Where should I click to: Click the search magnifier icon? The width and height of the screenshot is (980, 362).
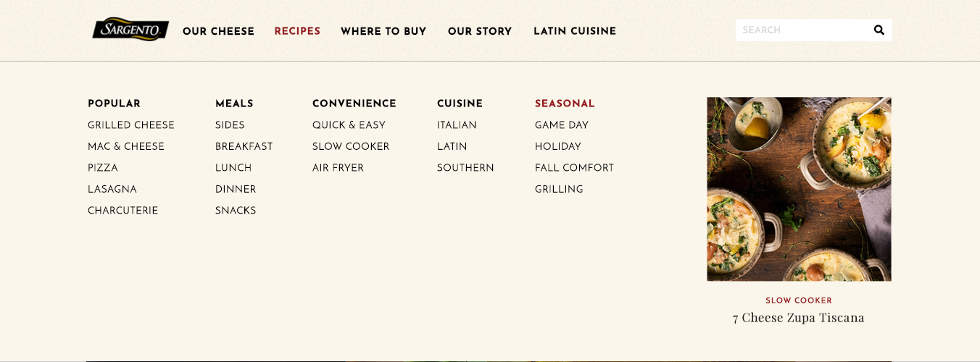pos(879,30)
